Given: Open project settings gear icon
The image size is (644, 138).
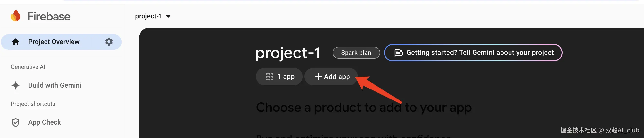Looking at the screenshot, I should click(109, 42).
